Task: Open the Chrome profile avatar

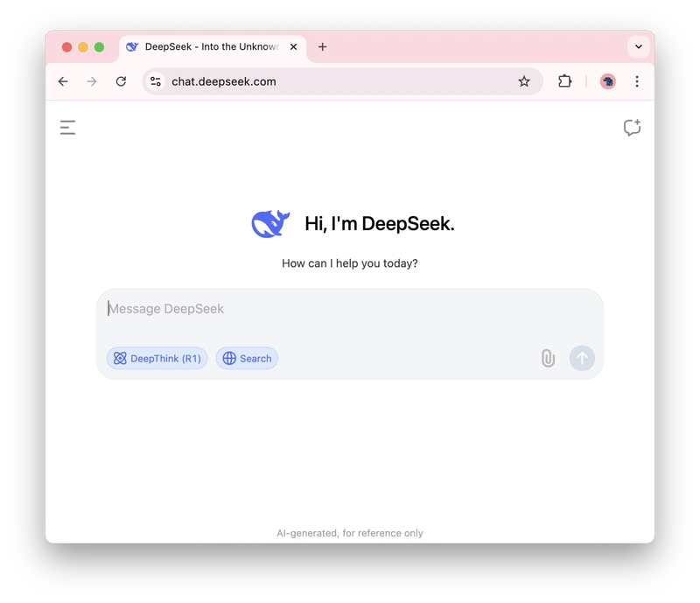Action: click(x=607, y=81)
